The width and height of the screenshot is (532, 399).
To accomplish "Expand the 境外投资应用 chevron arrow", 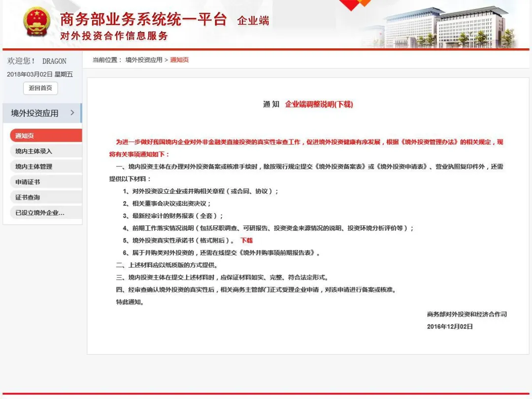I will [x=72, y=113].
